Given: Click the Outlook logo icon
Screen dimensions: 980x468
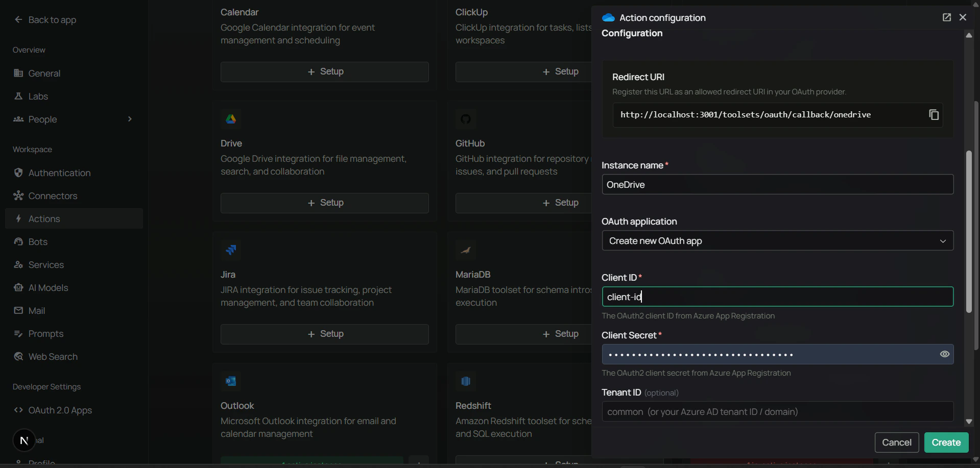Looking at the screenshot, I should tap(231, 381).
